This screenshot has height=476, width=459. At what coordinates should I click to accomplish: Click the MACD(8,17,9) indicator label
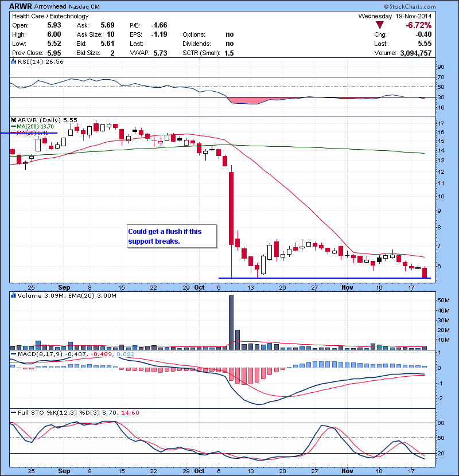pyautogui.click(x=41, y=354)
